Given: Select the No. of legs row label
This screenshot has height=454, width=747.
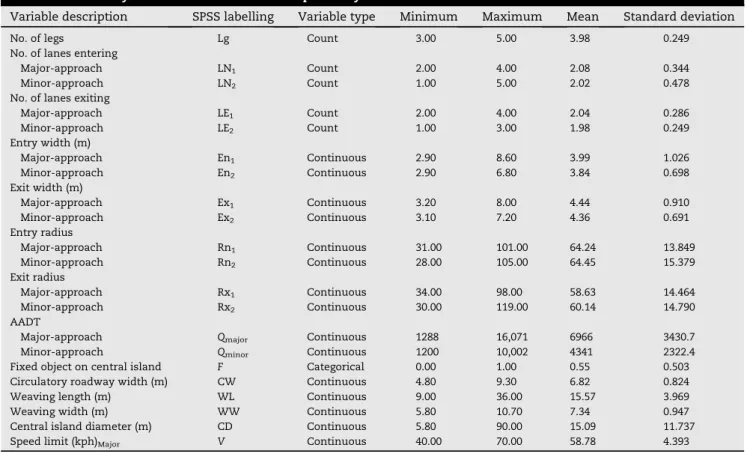Looking at the screenshot, I should (x=37, y=38).
